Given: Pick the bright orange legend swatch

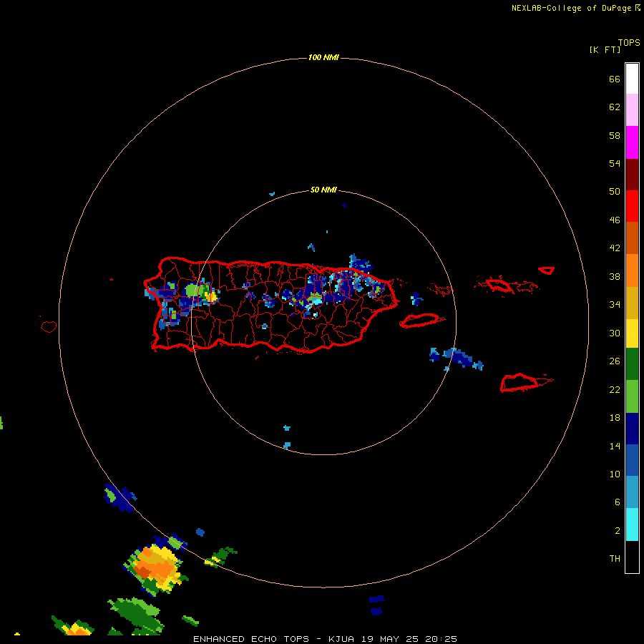Looking at the screenshot, I should pyautogui.click(x=632, y=270).
